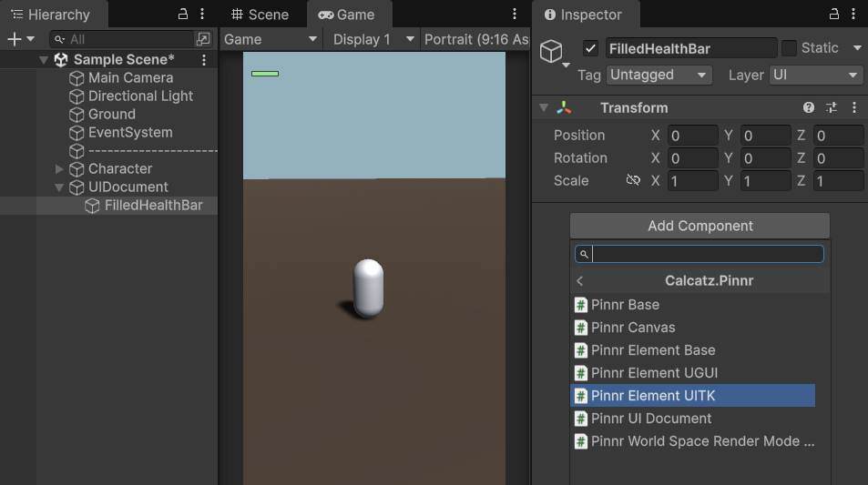Expand the Character object in Hierarchy
The width and height of the screenshot is (868, 485).
click(x=60, y=169)
